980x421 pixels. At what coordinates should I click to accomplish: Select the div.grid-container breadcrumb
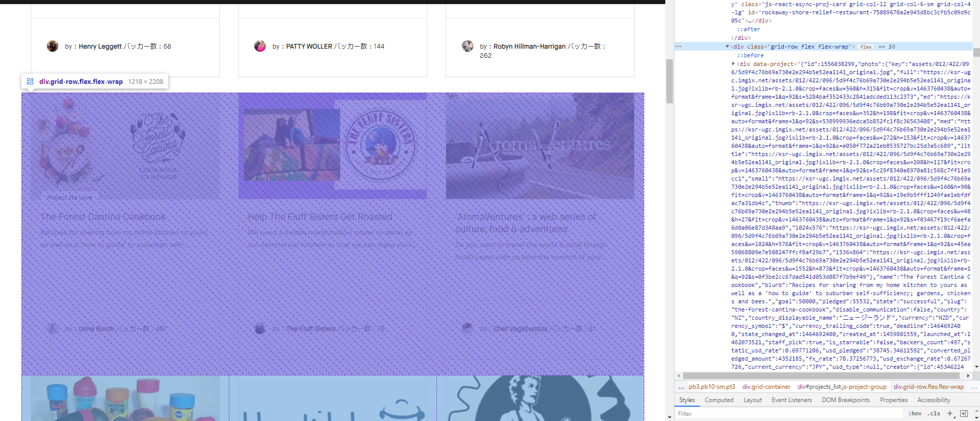766,387
